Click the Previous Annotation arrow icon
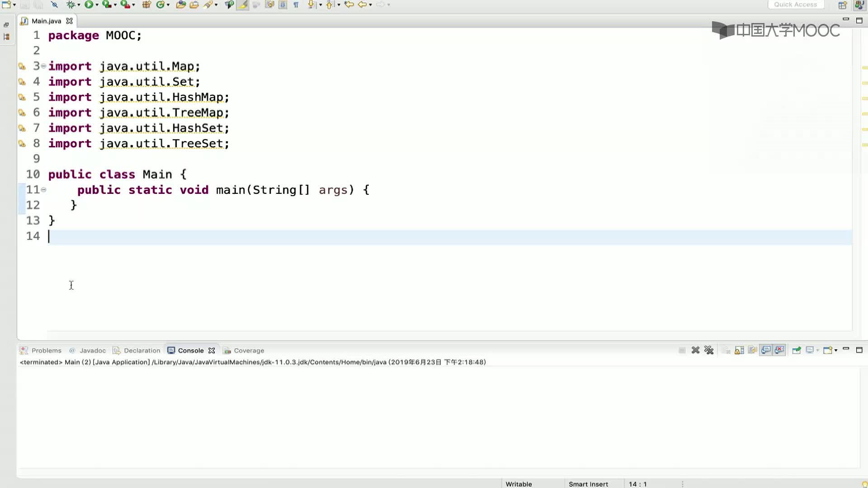The image size is (868, 488). point(330,5)
